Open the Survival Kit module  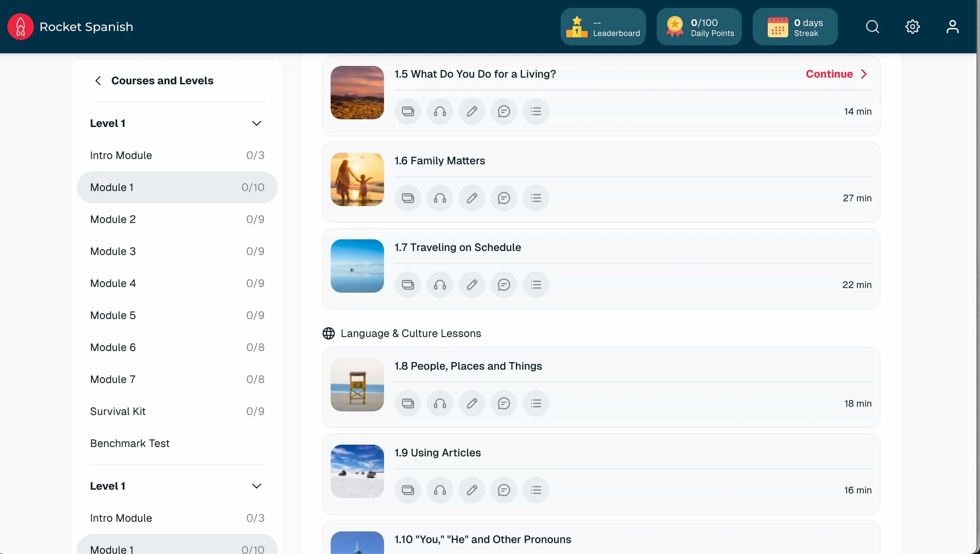(x=118, y=411)
